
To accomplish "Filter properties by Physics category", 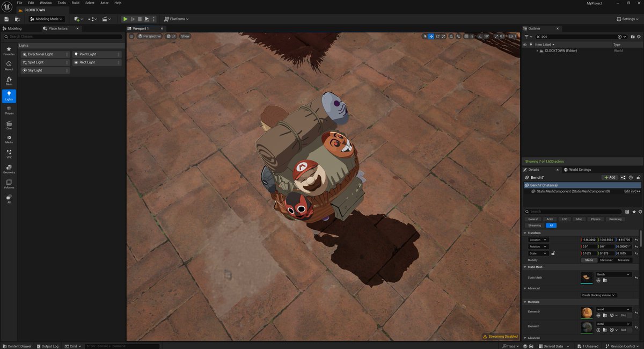I will (596, 219).
